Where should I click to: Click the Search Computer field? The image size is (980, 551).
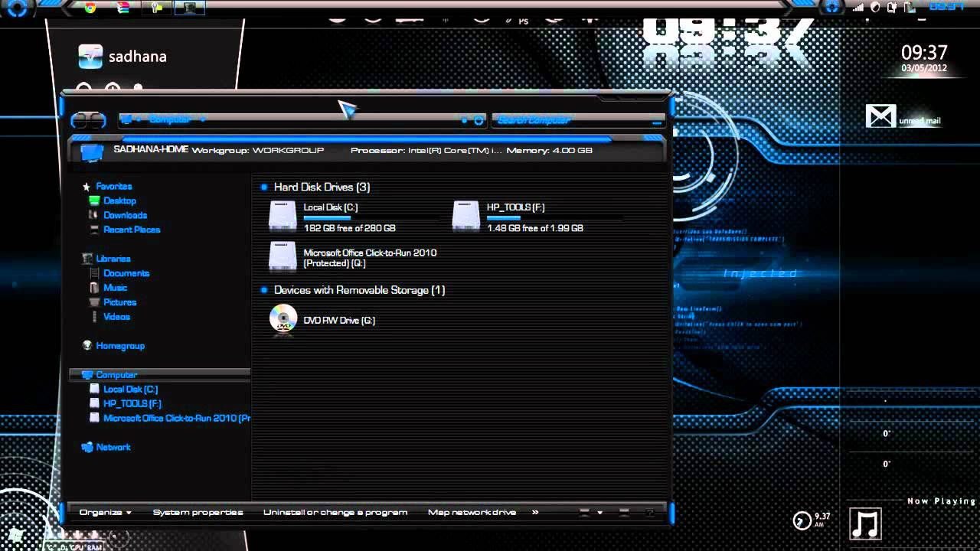pos(578,120)
